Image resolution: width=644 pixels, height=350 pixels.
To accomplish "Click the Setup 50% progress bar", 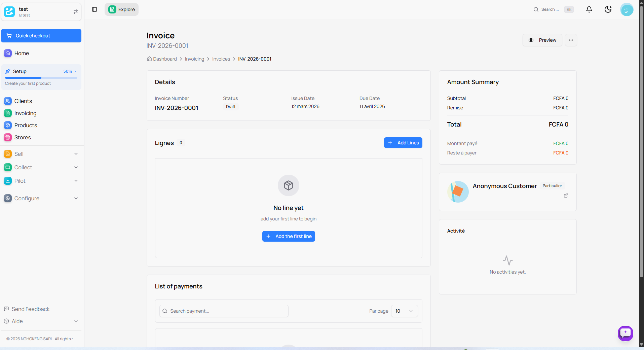I will [41, 77].
